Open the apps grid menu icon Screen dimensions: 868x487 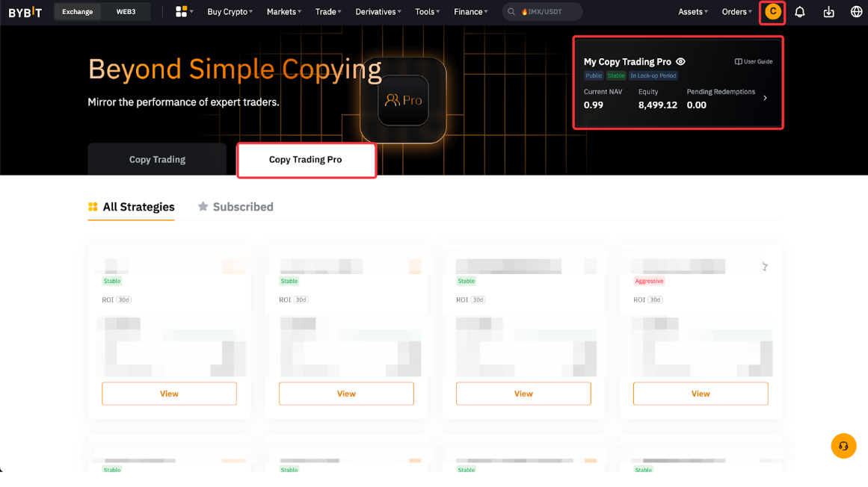pyautogui.click(x=181, y=12)
